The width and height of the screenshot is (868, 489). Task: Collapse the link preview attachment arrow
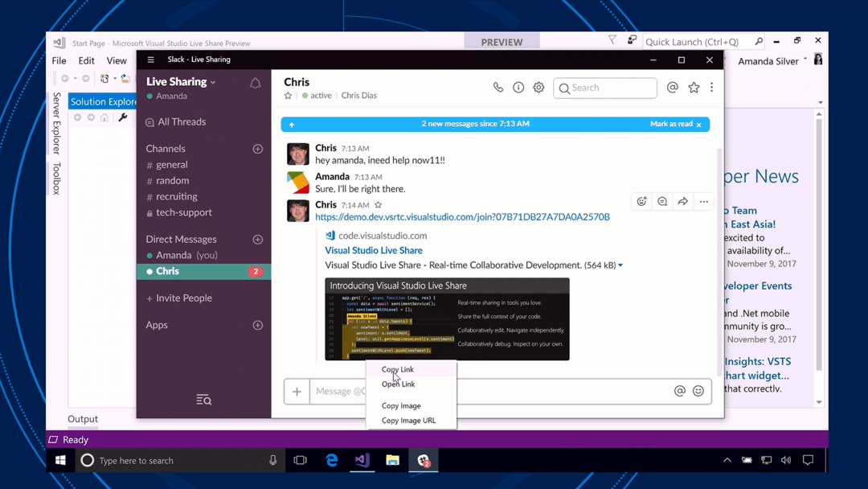coord(620,265)
